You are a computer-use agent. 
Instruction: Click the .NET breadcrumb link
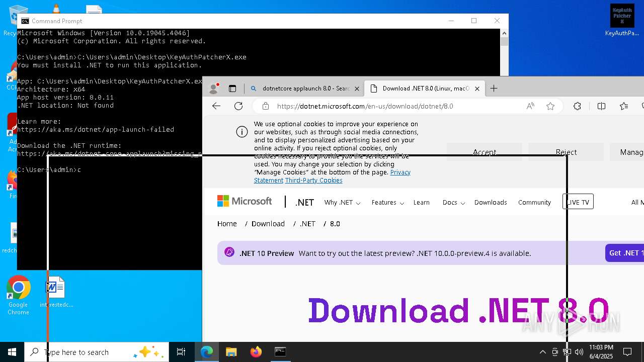point(307,224)
